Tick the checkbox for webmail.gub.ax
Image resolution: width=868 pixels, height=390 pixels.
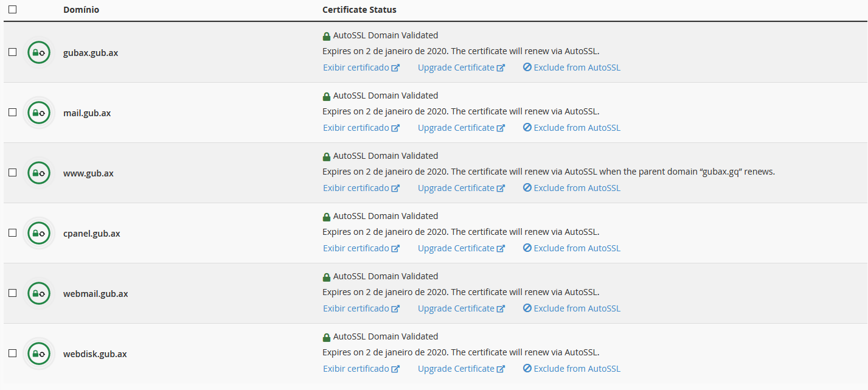click(x=13, y=293)
